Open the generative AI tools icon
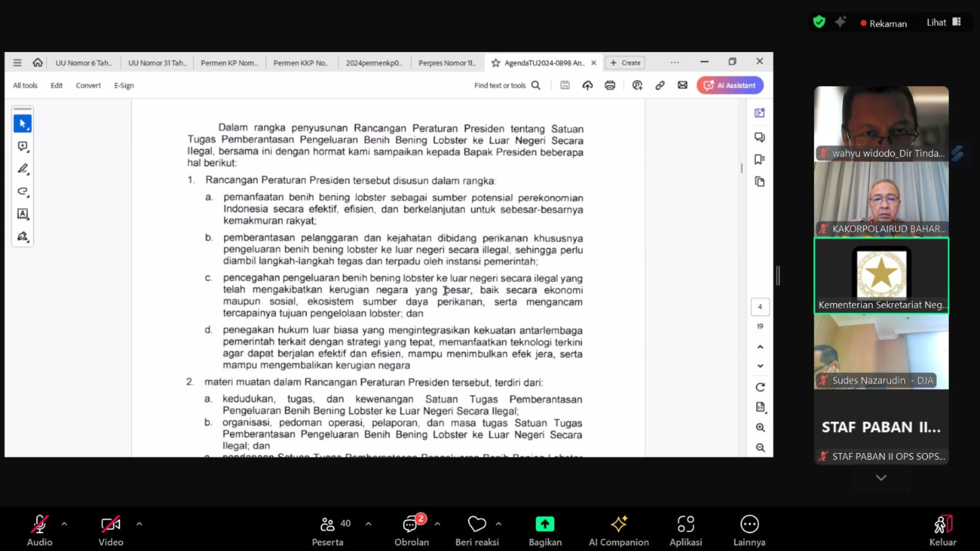Viewport: 980px width, 551px height. coord(840,22)
